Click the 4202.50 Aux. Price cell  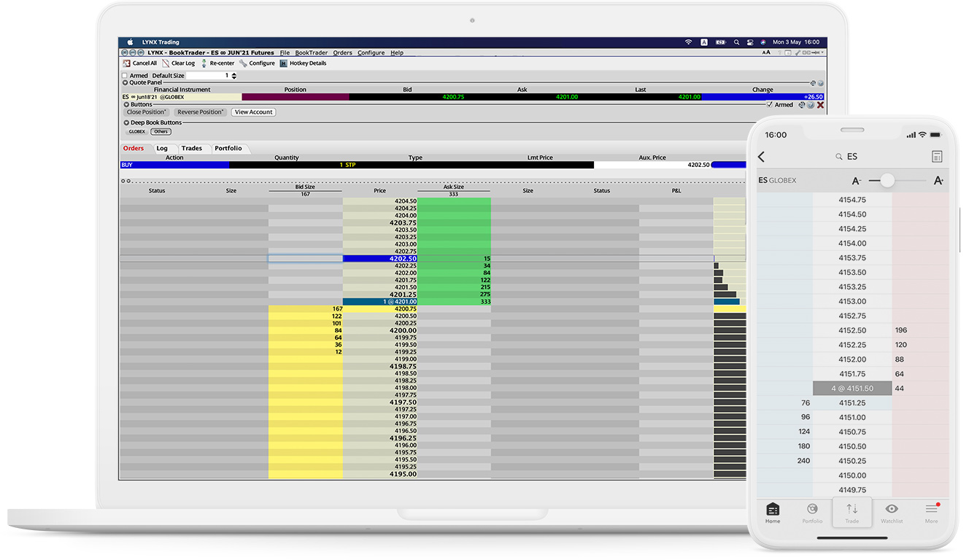[652, 165]
